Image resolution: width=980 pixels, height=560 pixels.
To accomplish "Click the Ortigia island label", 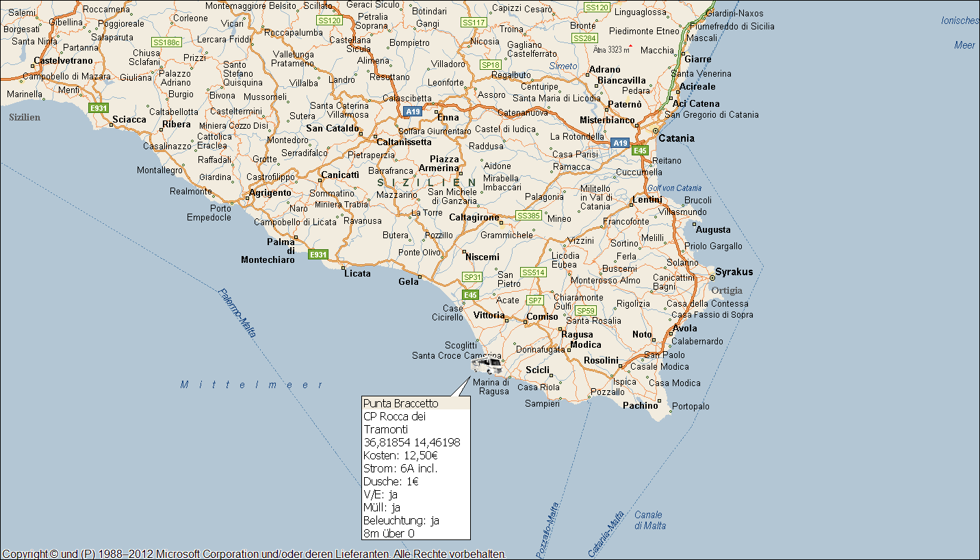I will 727,290.
